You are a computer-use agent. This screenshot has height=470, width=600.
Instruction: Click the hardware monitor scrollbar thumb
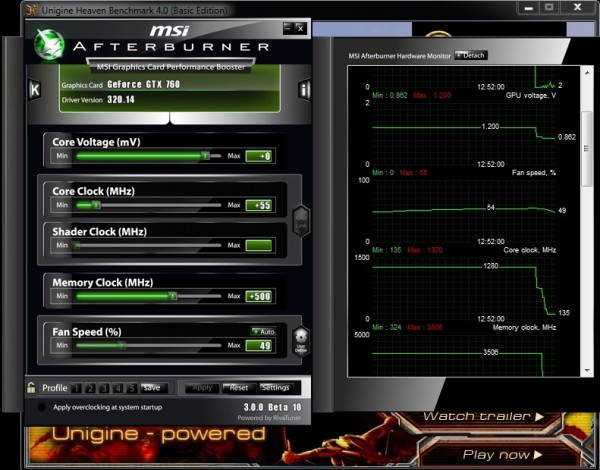coord(587,149)
